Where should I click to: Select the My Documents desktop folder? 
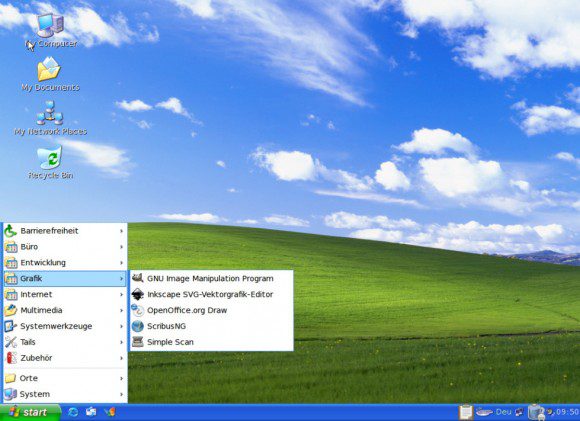point(50,74)
